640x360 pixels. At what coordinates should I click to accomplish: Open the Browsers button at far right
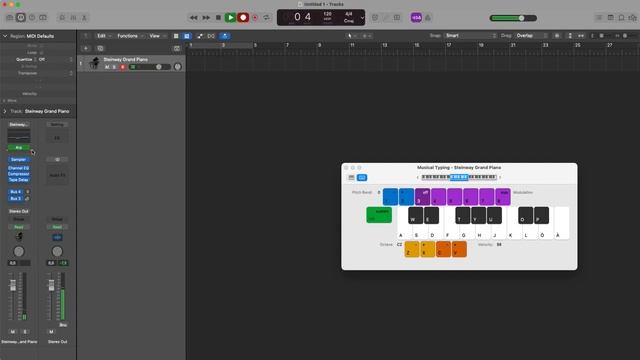(x=633, y=18)
